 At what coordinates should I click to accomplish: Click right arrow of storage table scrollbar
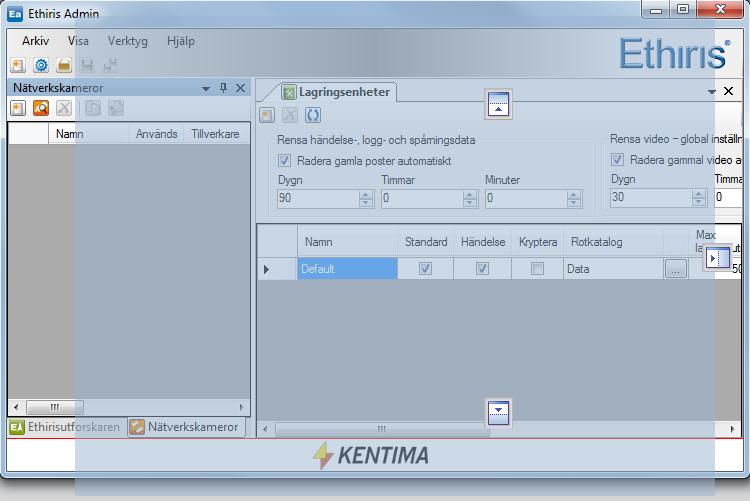pyautogui.click(x=732, y=429)
